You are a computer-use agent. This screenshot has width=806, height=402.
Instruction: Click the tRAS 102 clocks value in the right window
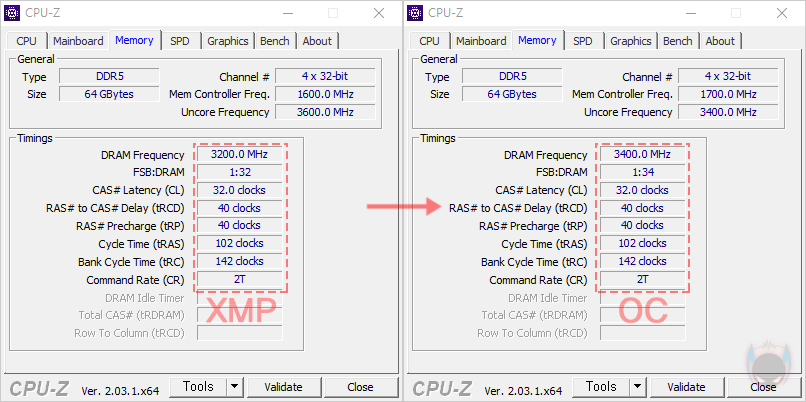click(643, 243)
